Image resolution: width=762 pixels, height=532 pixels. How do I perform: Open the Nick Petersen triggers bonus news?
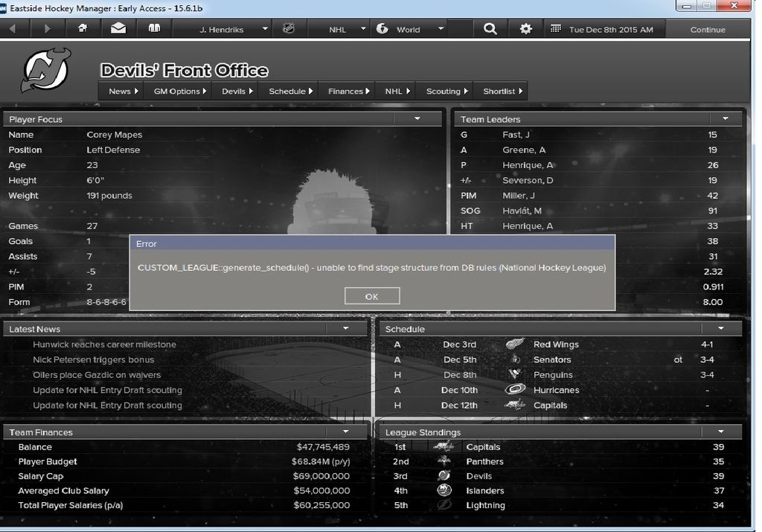coord(93,359)
